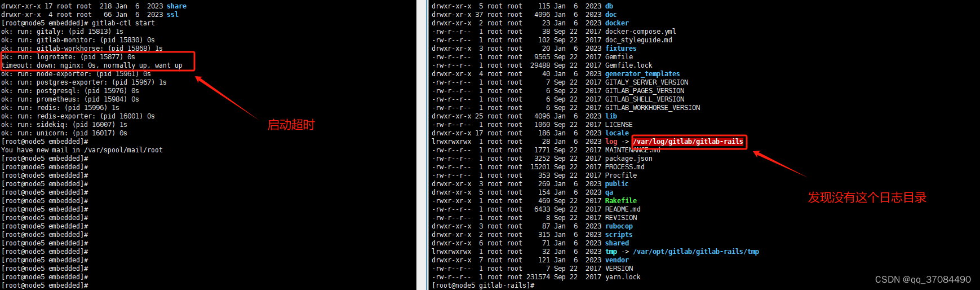Click the 'scripts' directory entry
The image size is (980, 290).
[x=619, y=235]
